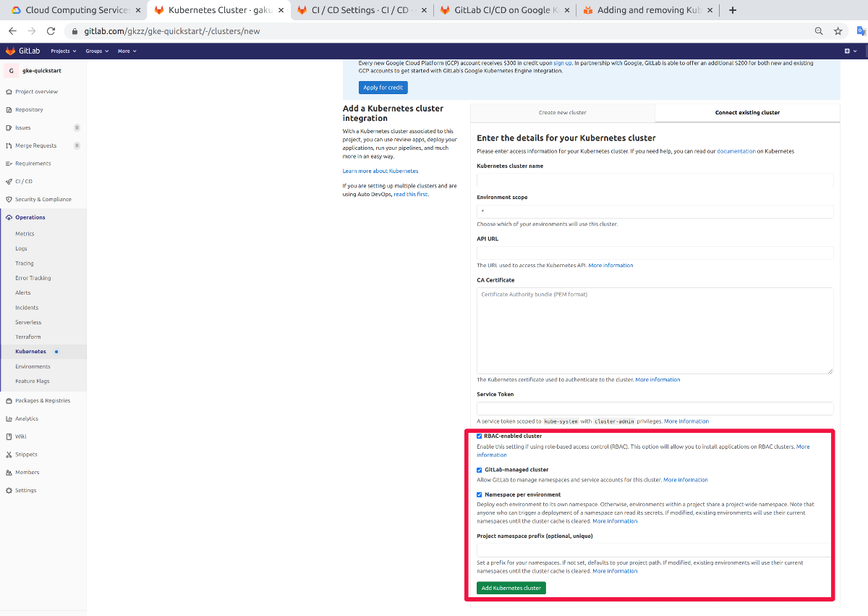
Task: Click Add Kubernetes cluster button
Action: click(511, 588)
